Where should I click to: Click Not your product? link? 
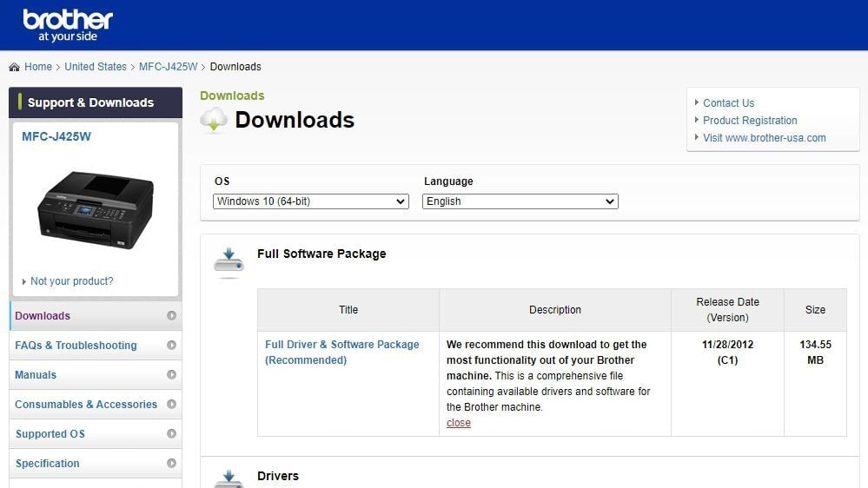[x=71, y=281]
